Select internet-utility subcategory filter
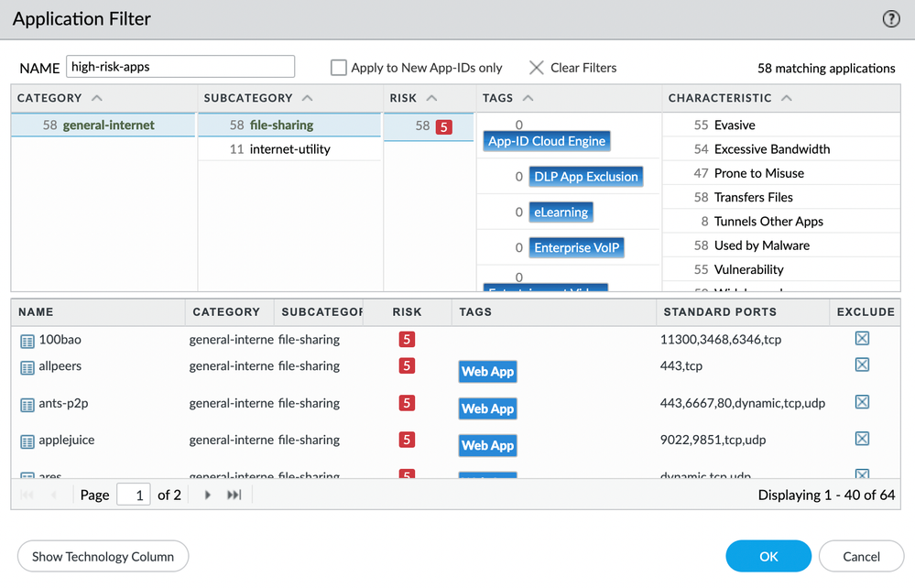The height and width of the screenshot is (588, 915). tap(289, 149)
